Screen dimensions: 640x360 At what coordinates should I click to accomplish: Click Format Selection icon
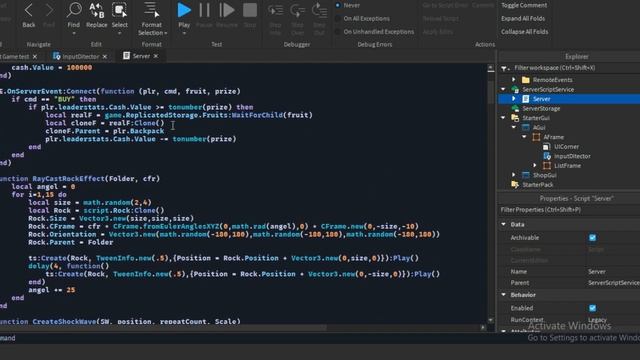(x=151, y=10)
